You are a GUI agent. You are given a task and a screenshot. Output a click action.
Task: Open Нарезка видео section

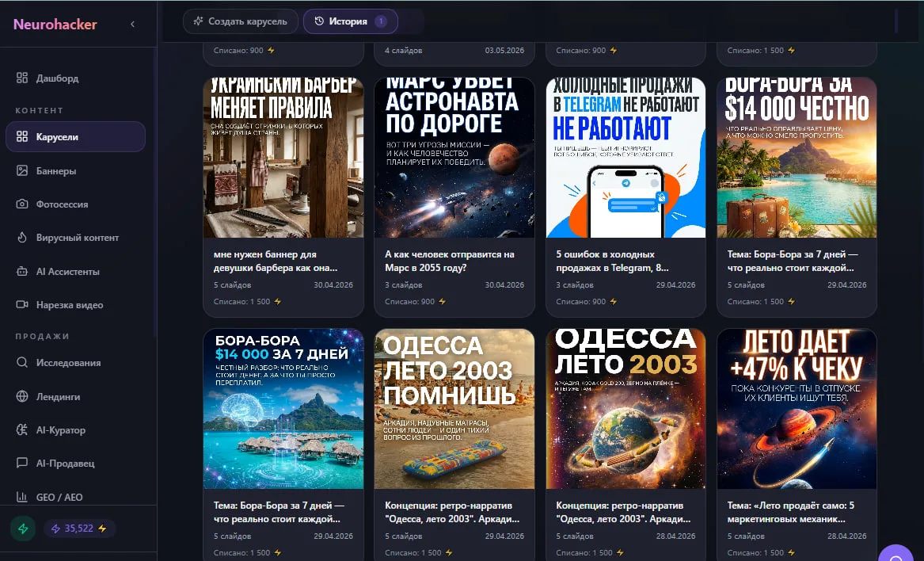point(70,304)
